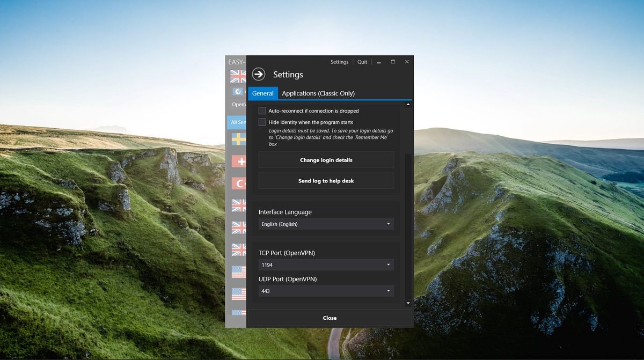Select the bottom US flag server entry
The image size is (644, 360).
click(x=238, y=313)
